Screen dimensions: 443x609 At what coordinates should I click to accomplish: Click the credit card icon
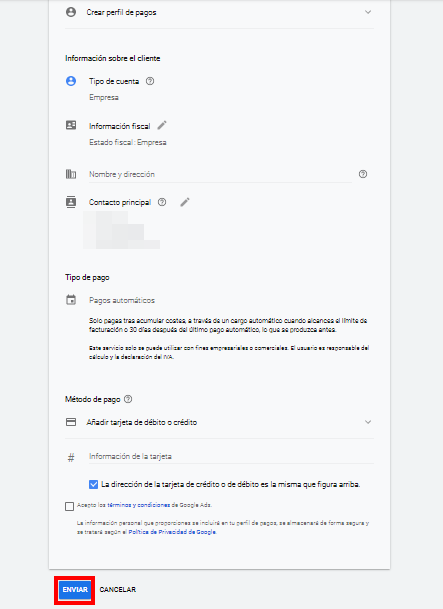(x=71, y=422)
